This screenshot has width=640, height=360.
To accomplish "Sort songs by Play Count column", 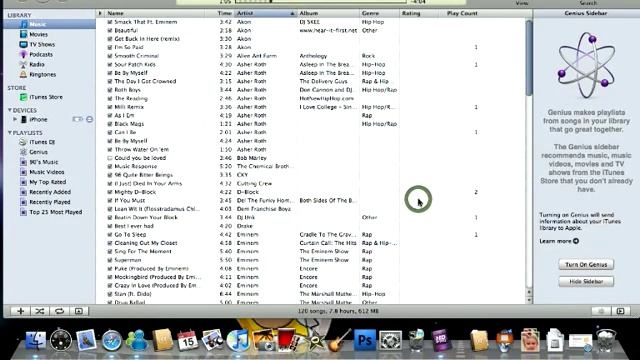I will (x=462, y=13).
